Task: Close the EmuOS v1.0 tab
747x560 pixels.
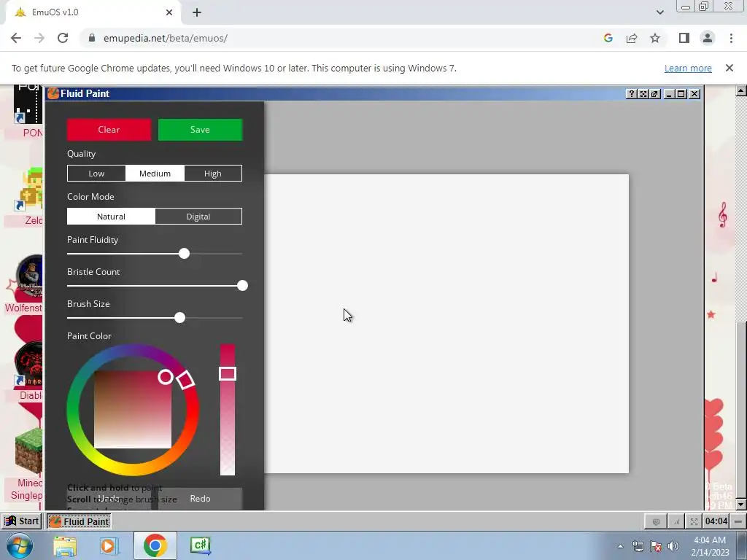Action: 169,12
